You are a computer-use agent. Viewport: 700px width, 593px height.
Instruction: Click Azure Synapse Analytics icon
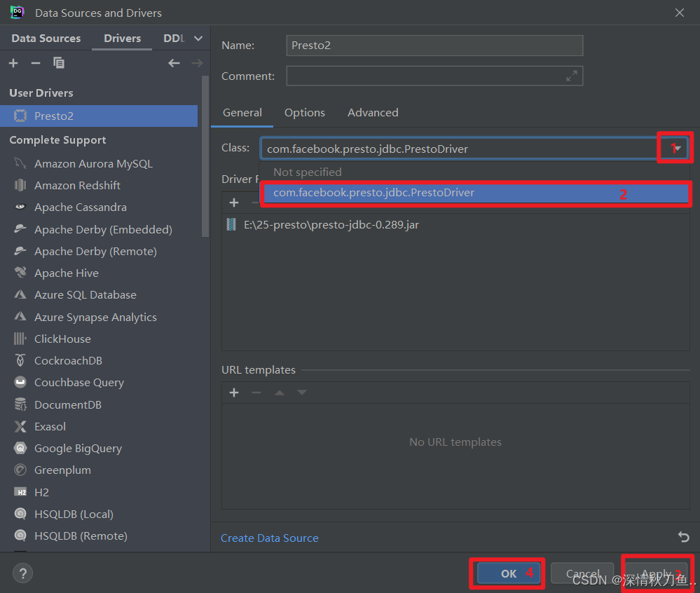[x=20, y=317]
